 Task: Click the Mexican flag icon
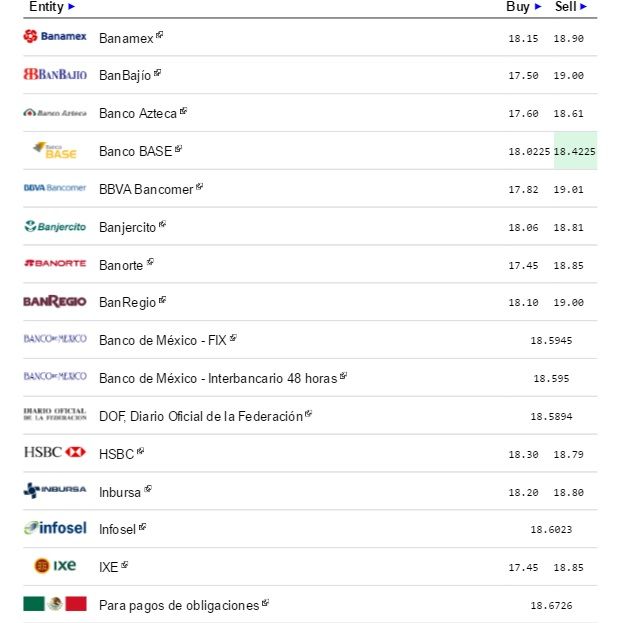click(55, 604)
